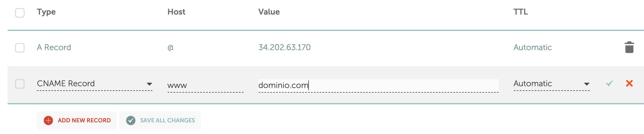Click the Host column header
The height and width of the screenshot is (134, 644).
[176, 12]
